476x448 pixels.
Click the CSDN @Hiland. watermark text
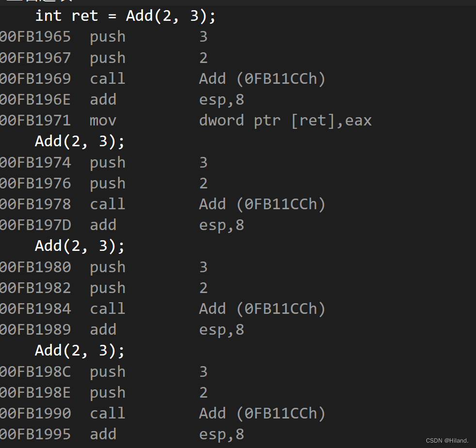pyautogui.click(x=447, y=441)
